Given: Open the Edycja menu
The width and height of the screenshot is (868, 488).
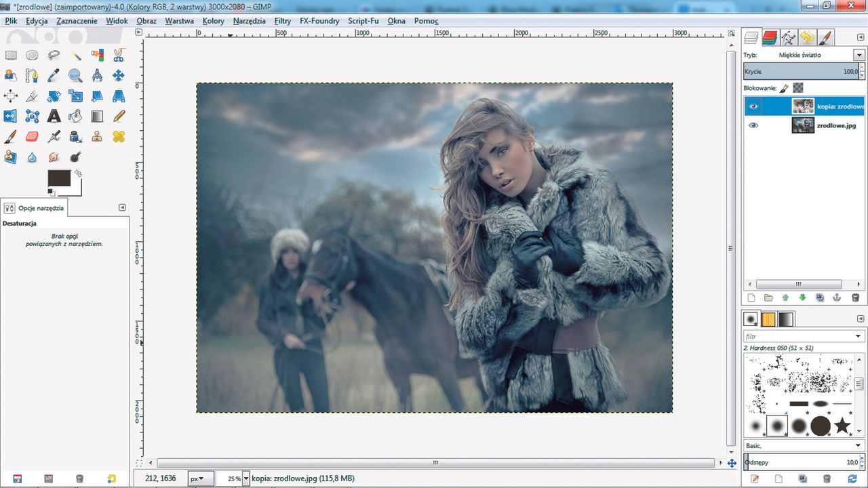Looking at the screenshot, I should click(x=37, y=21).
